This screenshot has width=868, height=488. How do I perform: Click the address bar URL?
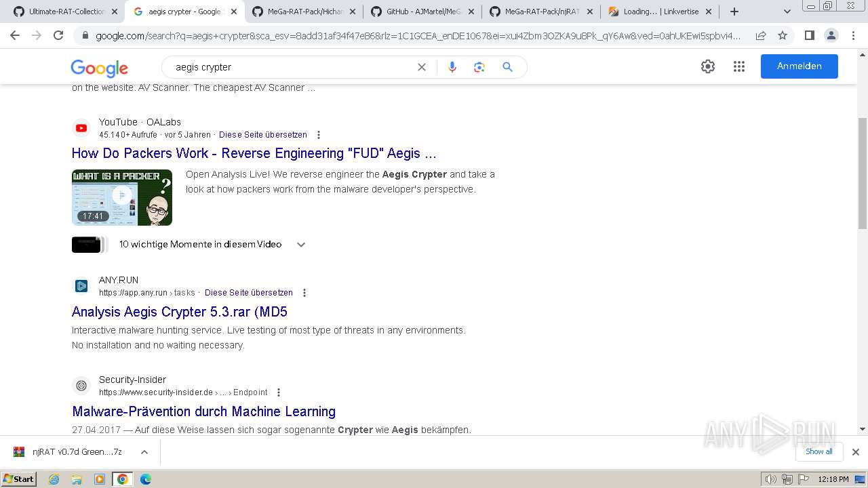(418, 36)
